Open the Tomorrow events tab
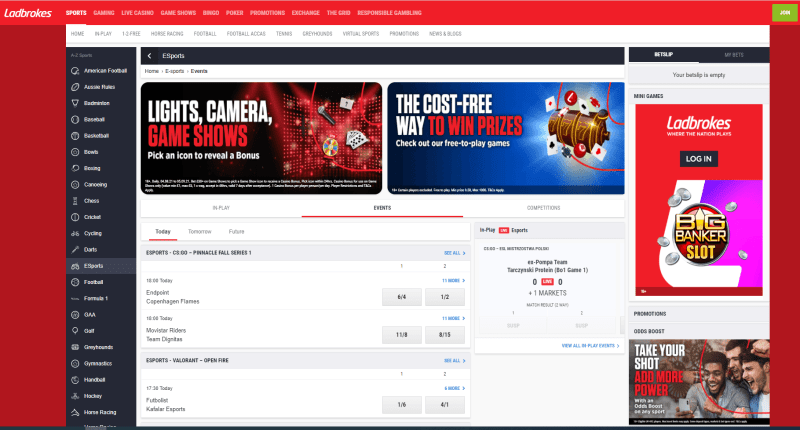 coord(199,231)
